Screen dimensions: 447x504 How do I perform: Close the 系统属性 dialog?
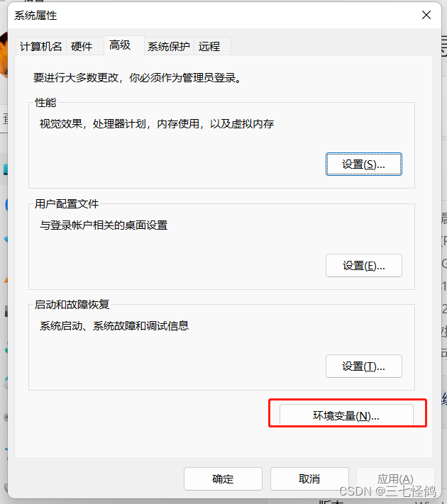426,15
